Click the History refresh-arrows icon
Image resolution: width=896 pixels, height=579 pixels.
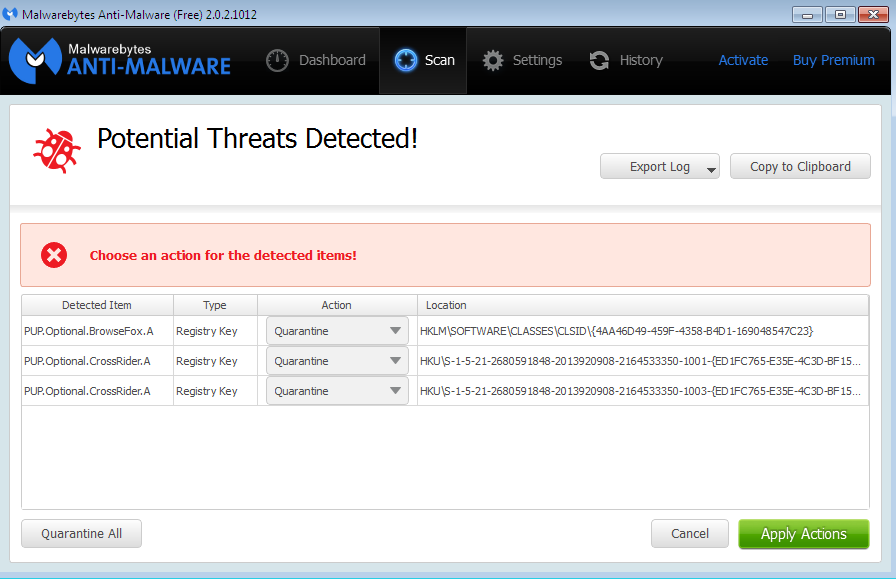tap(599, 60)
